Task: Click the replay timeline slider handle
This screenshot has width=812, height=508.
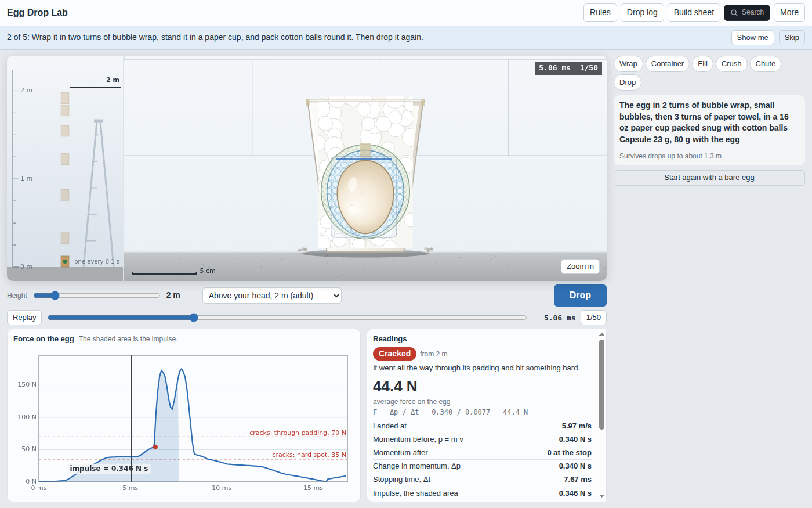Action: [194, 318]
